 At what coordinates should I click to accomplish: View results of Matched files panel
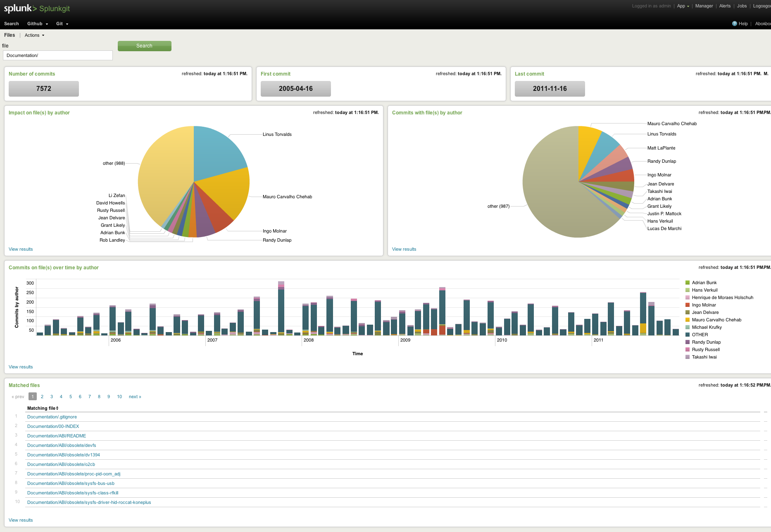21,520
